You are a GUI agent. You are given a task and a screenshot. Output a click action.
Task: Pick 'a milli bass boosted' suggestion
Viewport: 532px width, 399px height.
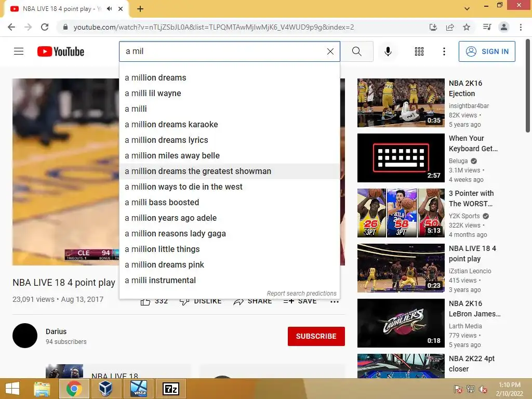point(229,203)
